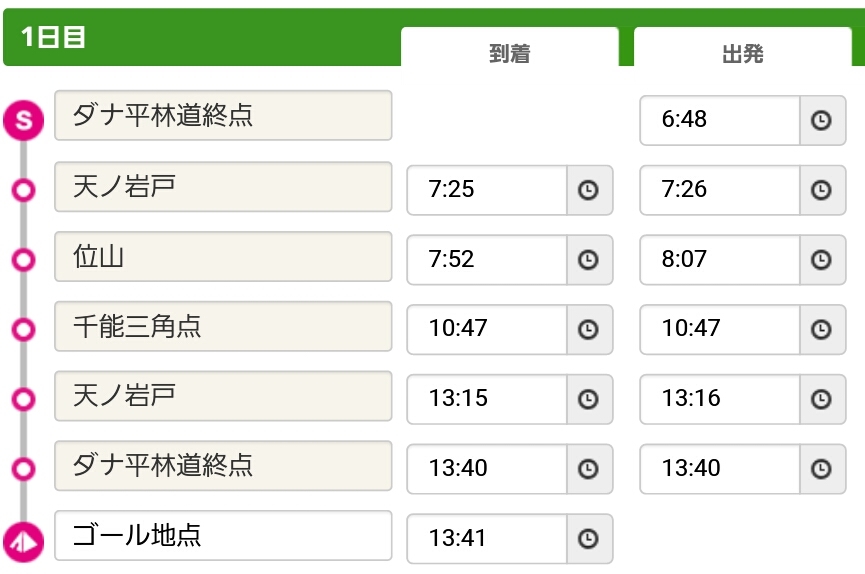Select the 位山 waypoint circle marker
This screenshot has height=574, width=865.
[24, 259]
